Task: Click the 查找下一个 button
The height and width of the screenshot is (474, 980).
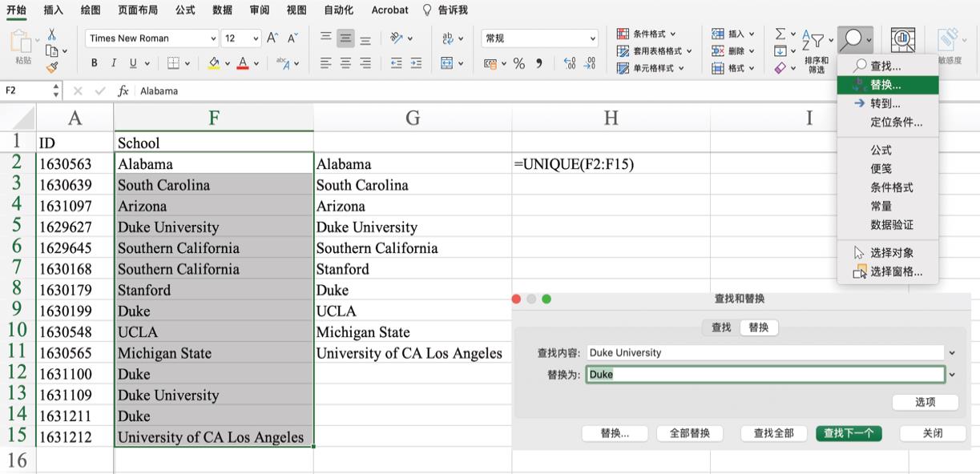Action: point(849,433)
